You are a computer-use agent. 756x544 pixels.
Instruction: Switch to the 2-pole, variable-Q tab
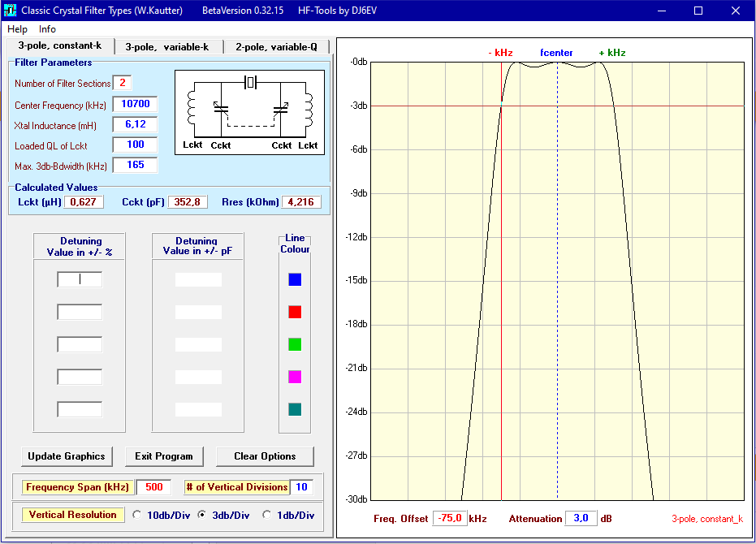pos(276,47)
